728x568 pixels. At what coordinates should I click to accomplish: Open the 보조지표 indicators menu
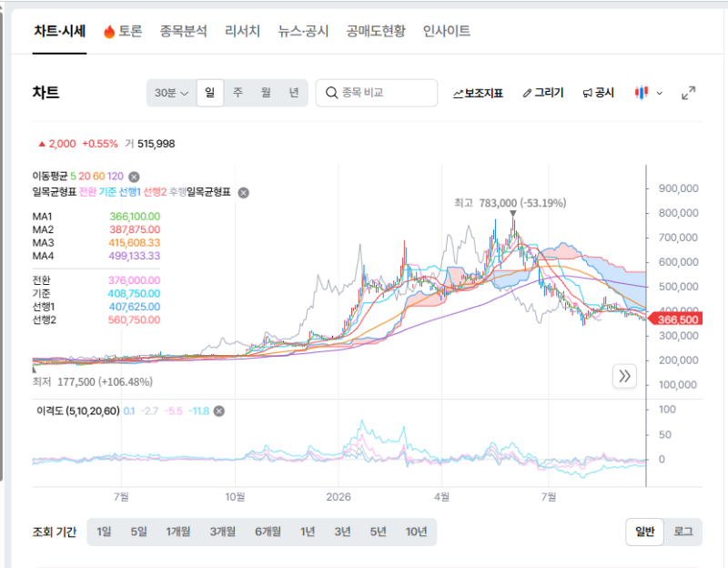479,94
